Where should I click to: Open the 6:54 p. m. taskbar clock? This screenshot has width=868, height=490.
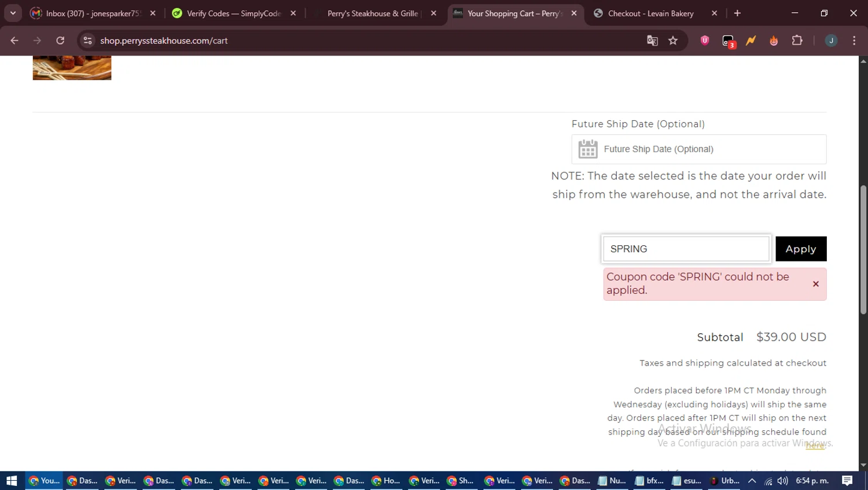point(812,481)
